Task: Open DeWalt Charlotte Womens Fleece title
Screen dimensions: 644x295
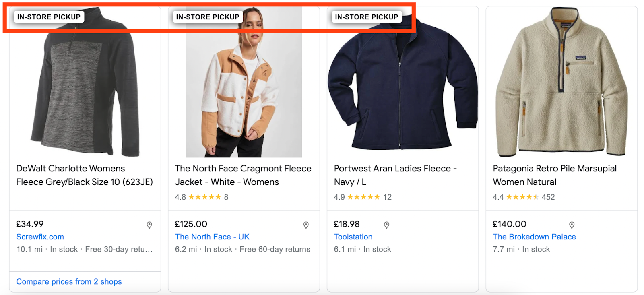Action: [85, 175]
